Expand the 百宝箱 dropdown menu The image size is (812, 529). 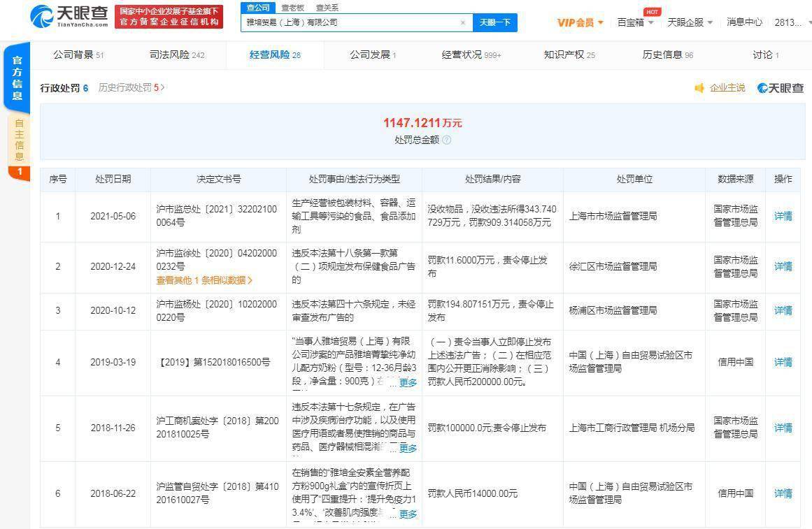click(x=636, y=22)
